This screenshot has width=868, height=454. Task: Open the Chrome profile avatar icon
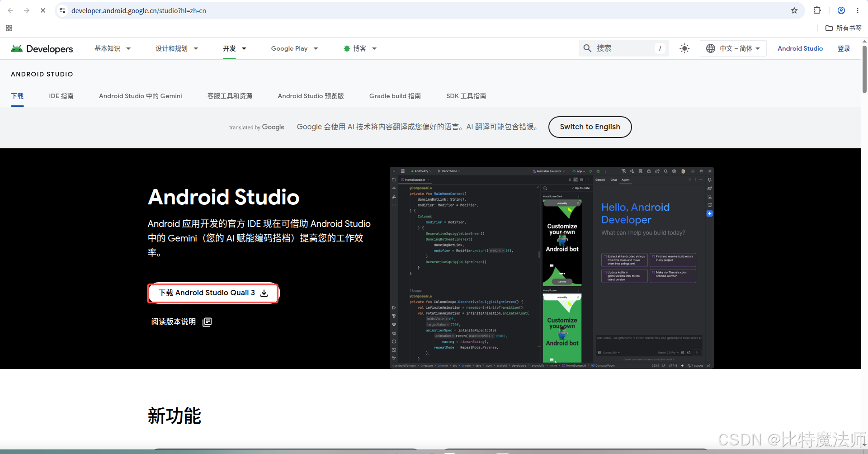click(x=841, y=10)
